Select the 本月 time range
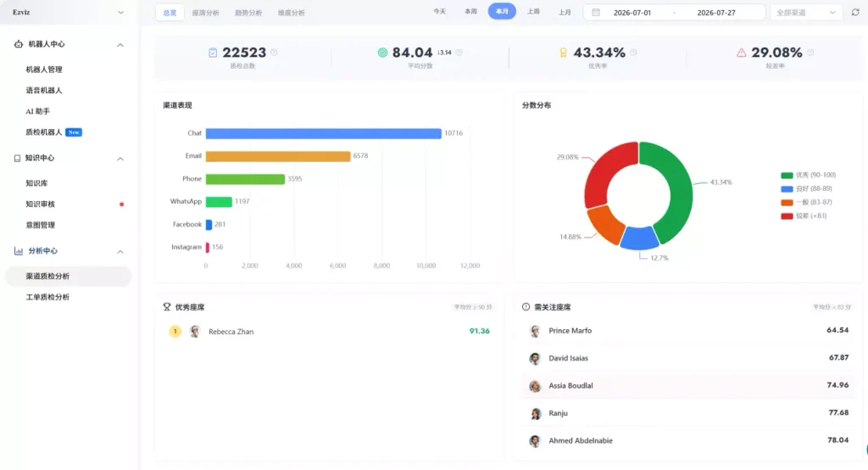The image size is (868, 470). click(x=502, y=11)
